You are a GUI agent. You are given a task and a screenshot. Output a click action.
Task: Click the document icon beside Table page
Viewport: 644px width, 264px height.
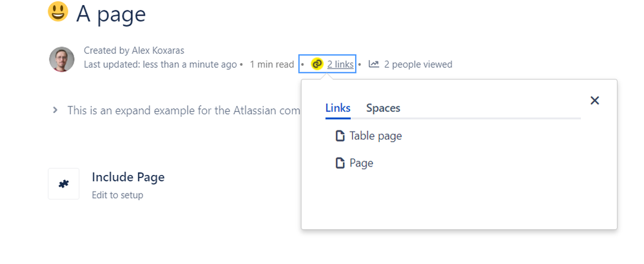coord(340,136)
